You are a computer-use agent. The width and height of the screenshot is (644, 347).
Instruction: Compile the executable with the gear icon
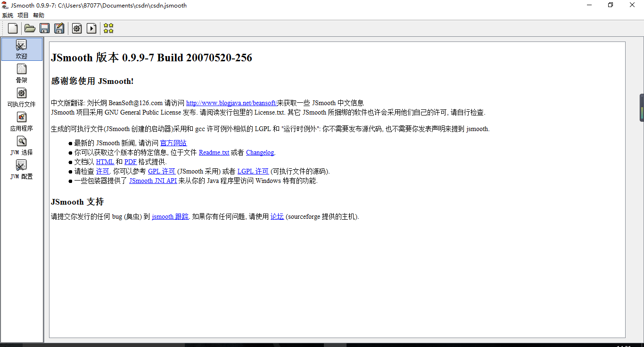[77, 28]
